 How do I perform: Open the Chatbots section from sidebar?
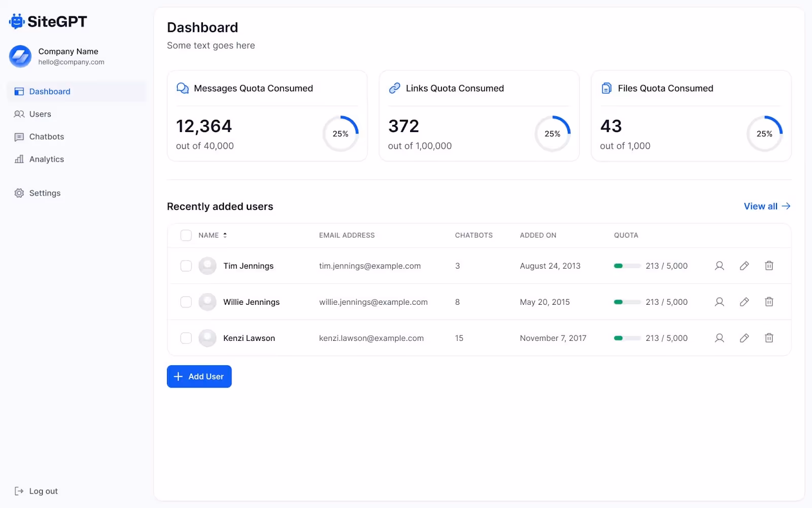[x=46, y=136]
